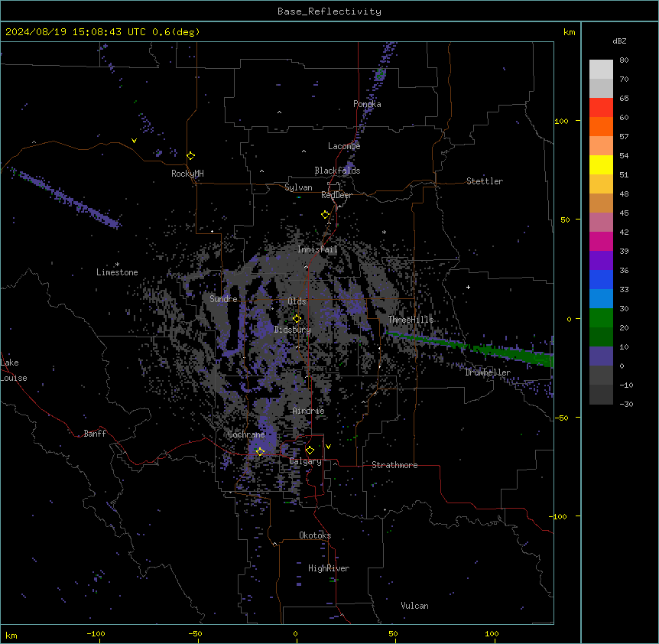Click the yellow V marker west of RockyMH
The image size is (659, 644).
tap(134, 141)
